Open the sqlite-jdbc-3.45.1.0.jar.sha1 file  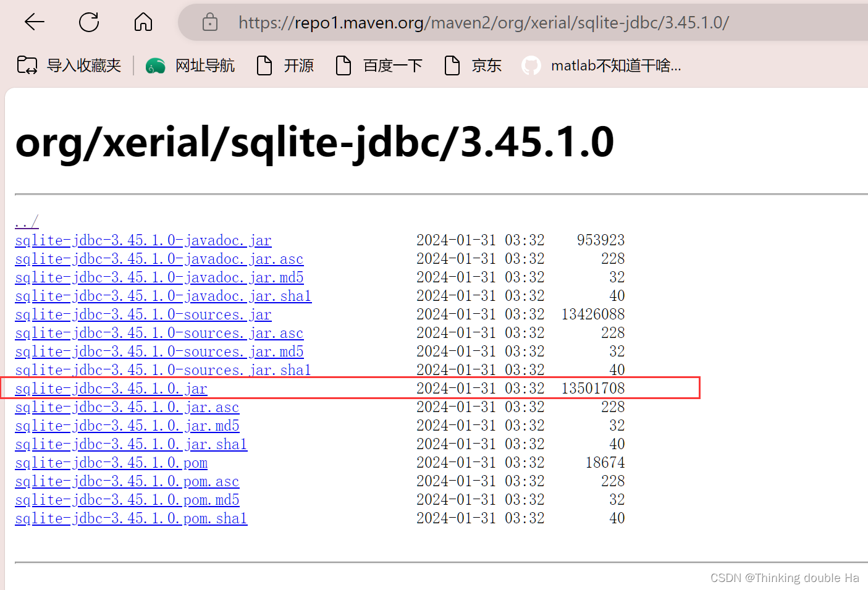click(131, 444)
